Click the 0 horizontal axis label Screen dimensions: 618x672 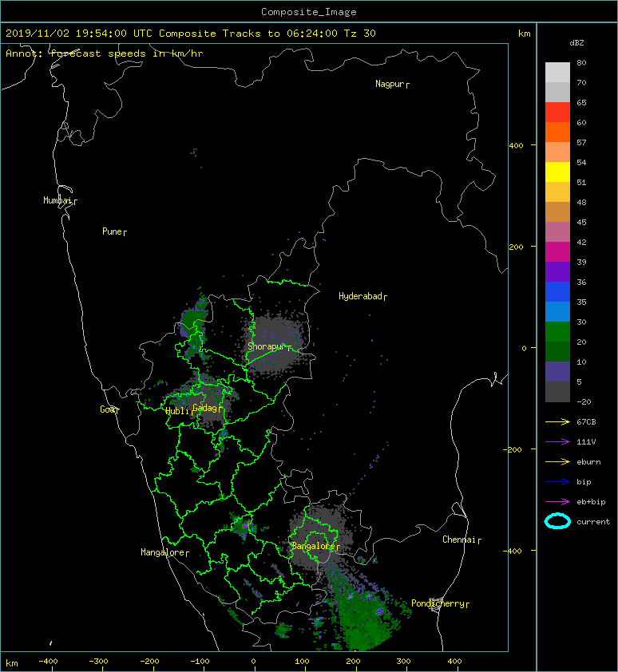coord(253,662)
